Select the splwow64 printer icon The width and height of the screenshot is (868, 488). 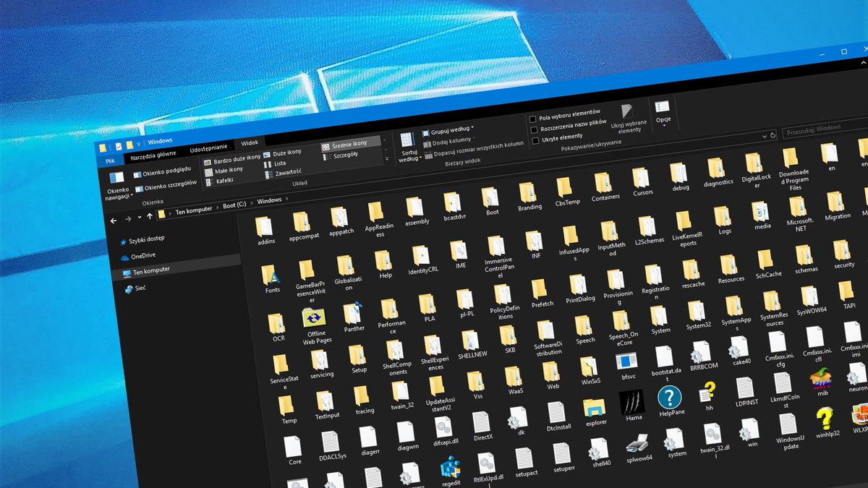[637, 444]
